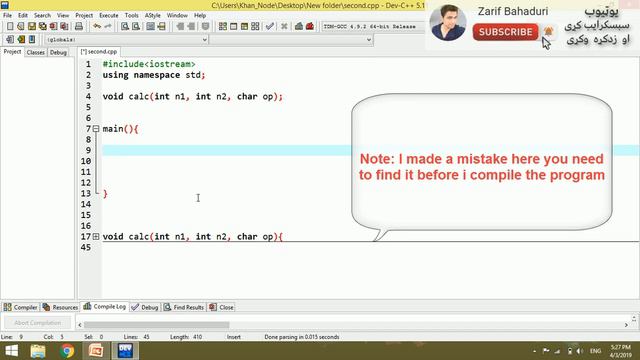Open the Execute menu

[109, 16]
